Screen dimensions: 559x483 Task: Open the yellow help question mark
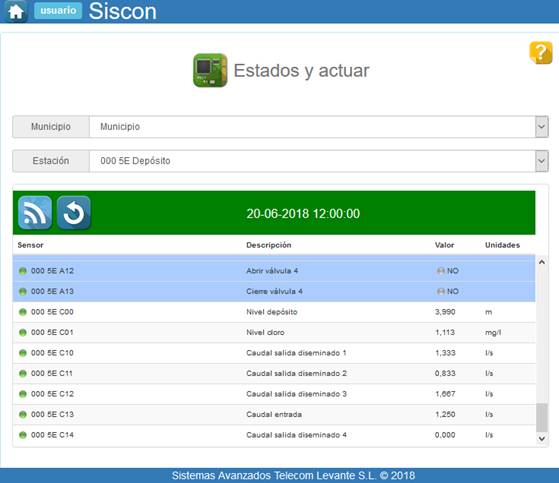(x=541, y=53)
